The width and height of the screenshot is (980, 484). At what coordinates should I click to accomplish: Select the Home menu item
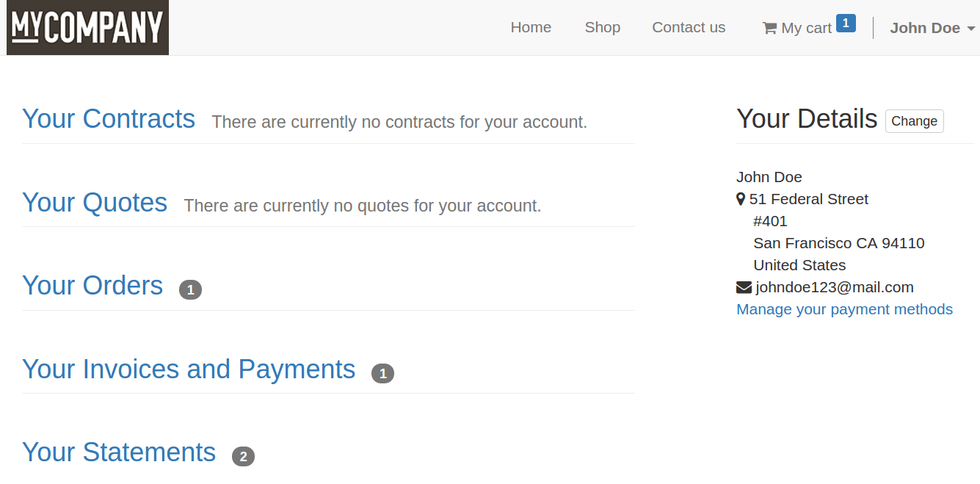point(531,27)
